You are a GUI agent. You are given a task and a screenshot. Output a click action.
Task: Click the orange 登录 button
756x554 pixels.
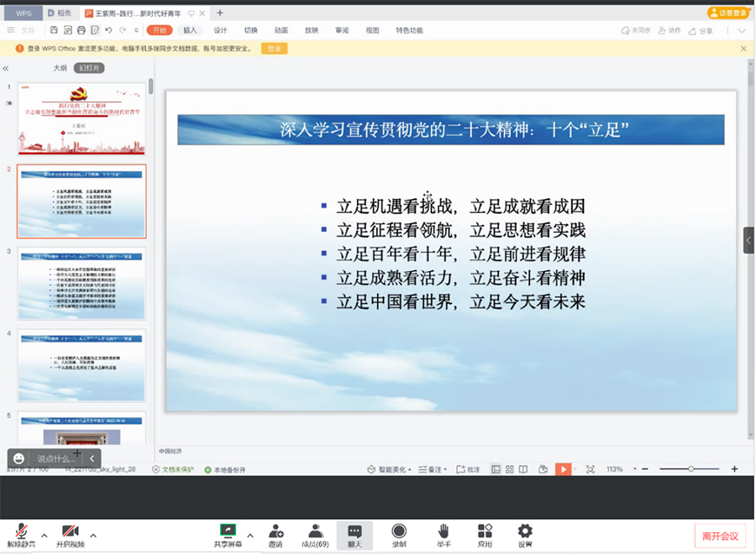tap(274, 49)
